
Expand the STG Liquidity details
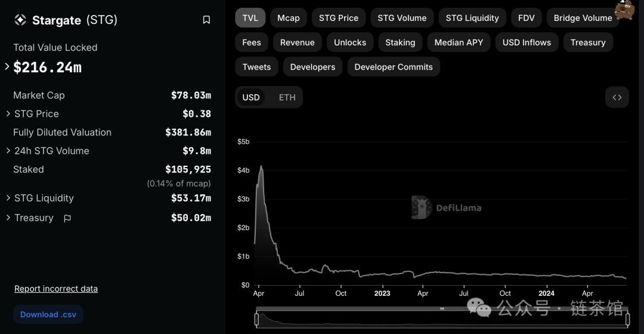[x=8, y=198]
